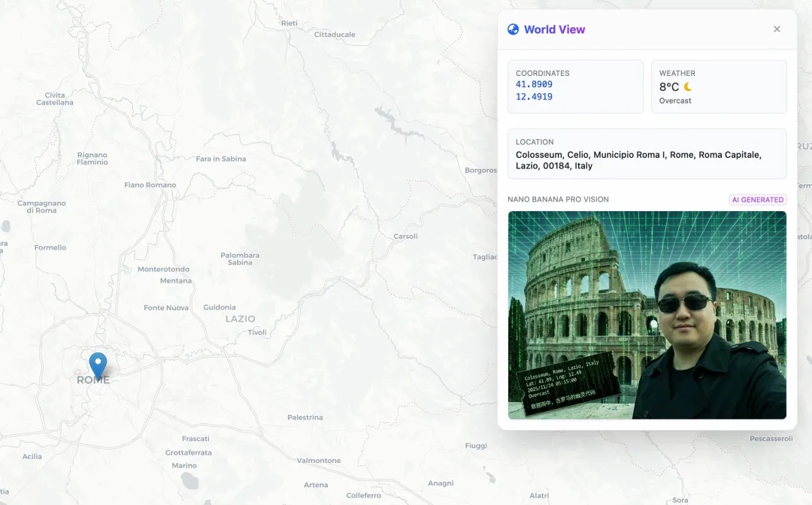
Task: Click the moon weather icon
Action: [688, 87]
